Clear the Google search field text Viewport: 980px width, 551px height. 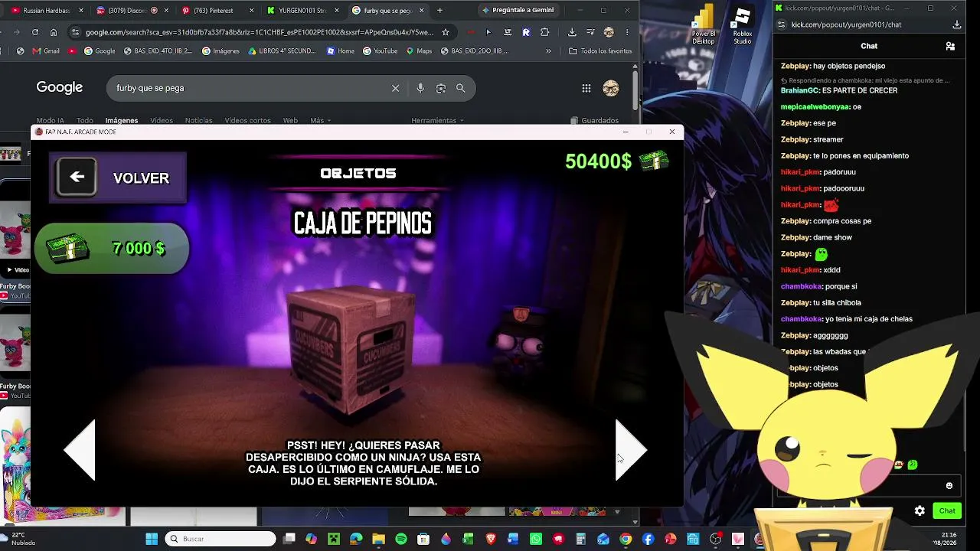pyautogui.click(x=395, y=88)
